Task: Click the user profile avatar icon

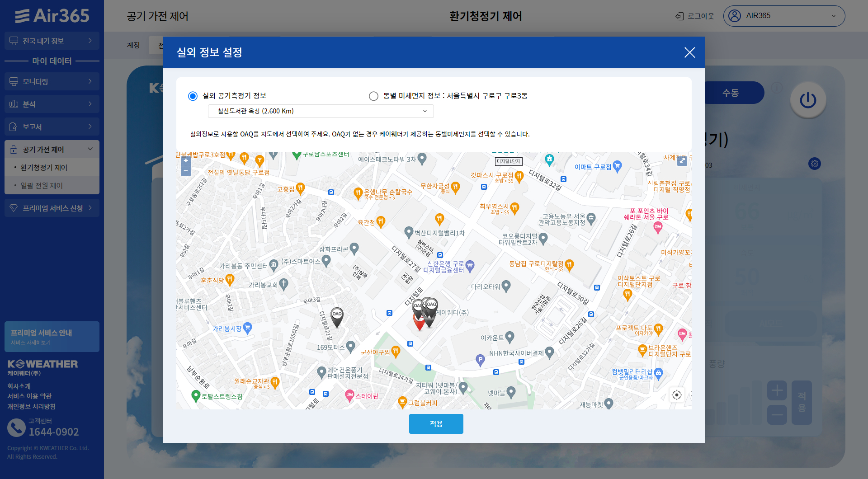Action: (x=735, y=16)
